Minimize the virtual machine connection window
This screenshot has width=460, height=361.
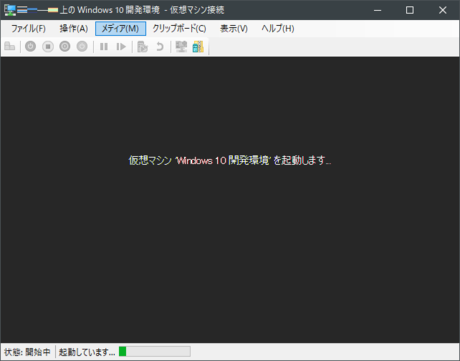click(x=377, y=10)
